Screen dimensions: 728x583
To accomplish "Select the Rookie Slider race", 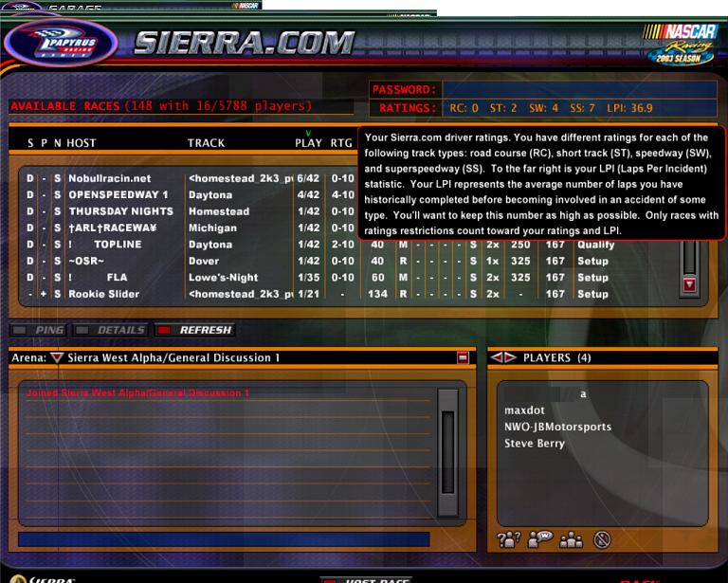I will pyautogui.click(x=103, y=294).
